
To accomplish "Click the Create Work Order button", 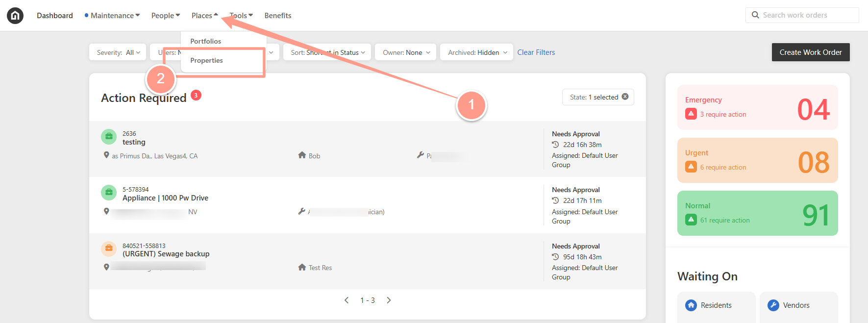I will coord(811,52).
